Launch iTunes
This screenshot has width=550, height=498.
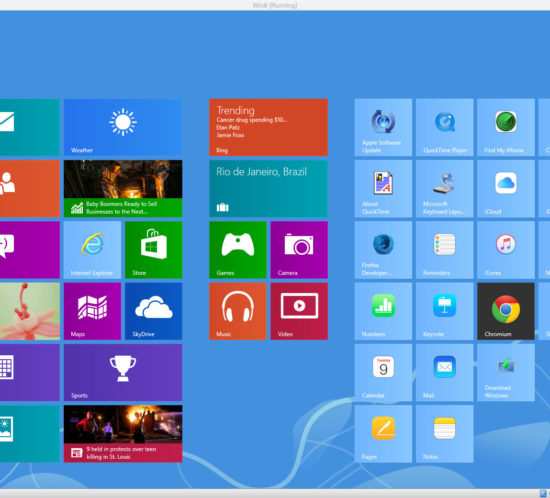point(506,250)
